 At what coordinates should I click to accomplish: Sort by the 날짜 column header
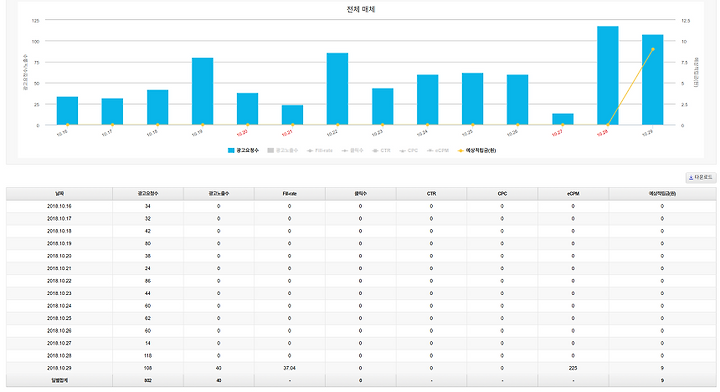pos(59,194)
